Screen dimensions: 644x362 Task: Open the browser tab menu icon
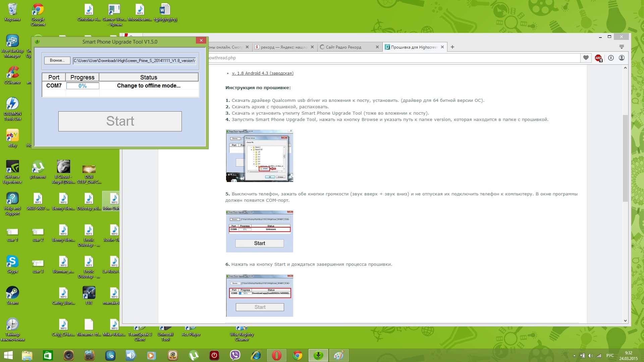point(622,47)
